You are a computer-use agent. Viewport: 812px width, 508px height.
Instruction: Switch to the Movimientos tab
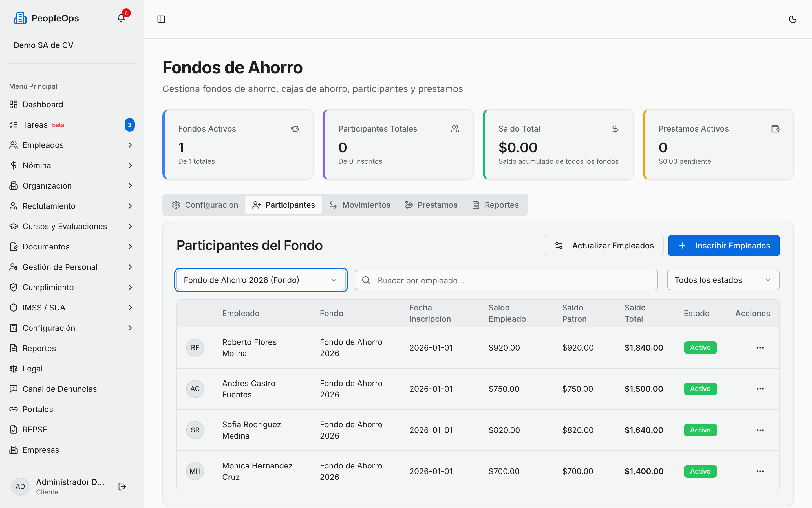coord(360,205)
